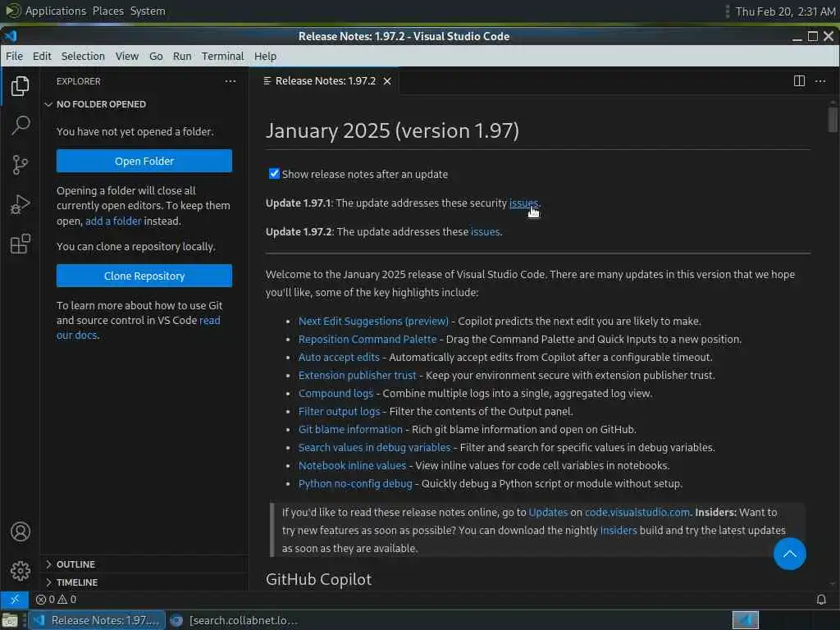The image size is (840, 630).
Task: Open the Places menu in top panel
Action: click(x=107, y=11)
